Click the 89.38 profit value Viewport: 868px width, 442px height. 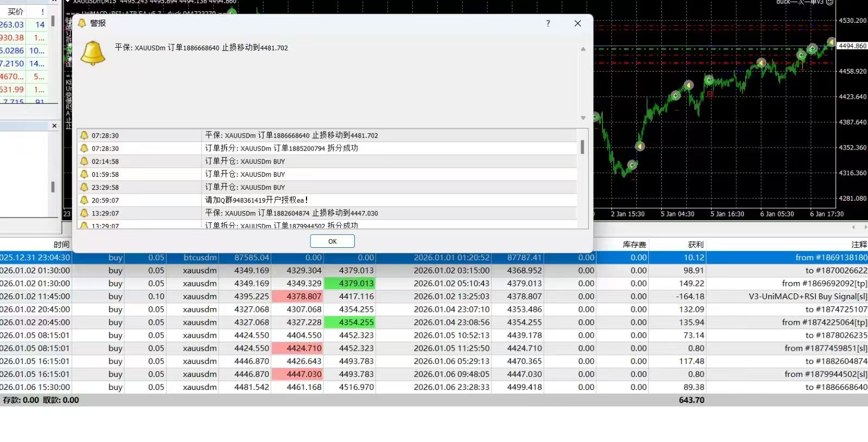(694, 388)
